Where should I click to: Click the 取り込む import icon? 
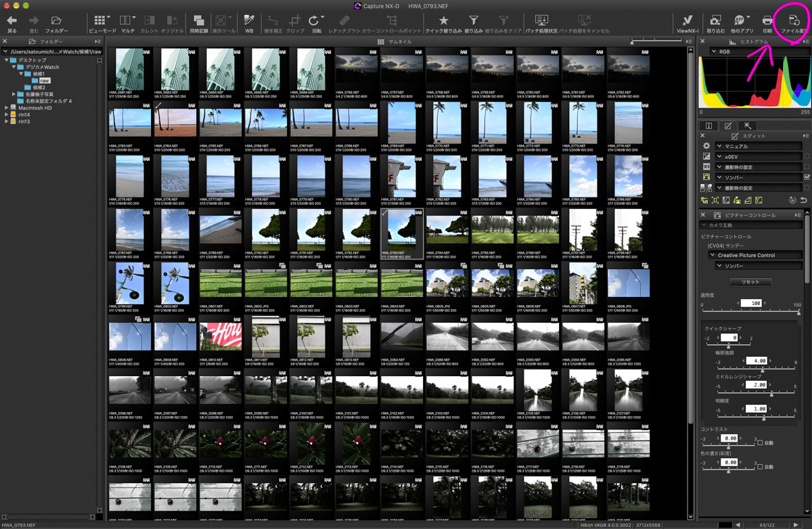point(715,20)
